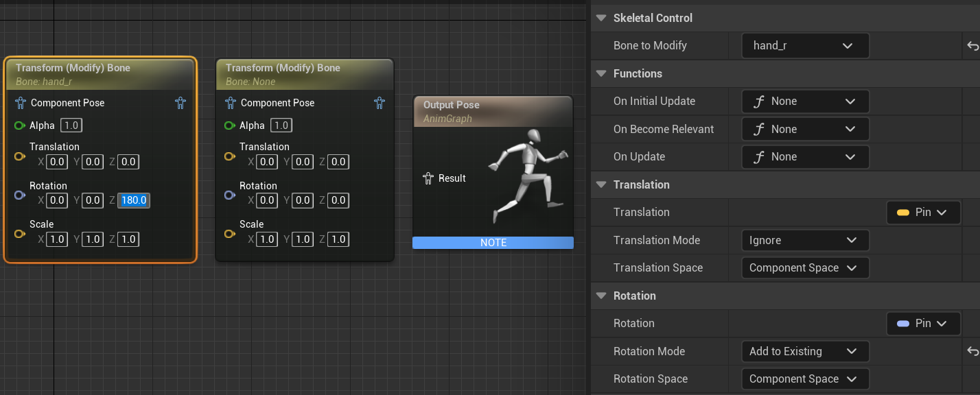
Task: Click Scale X field on hand_r node
Action: (58, 239)
